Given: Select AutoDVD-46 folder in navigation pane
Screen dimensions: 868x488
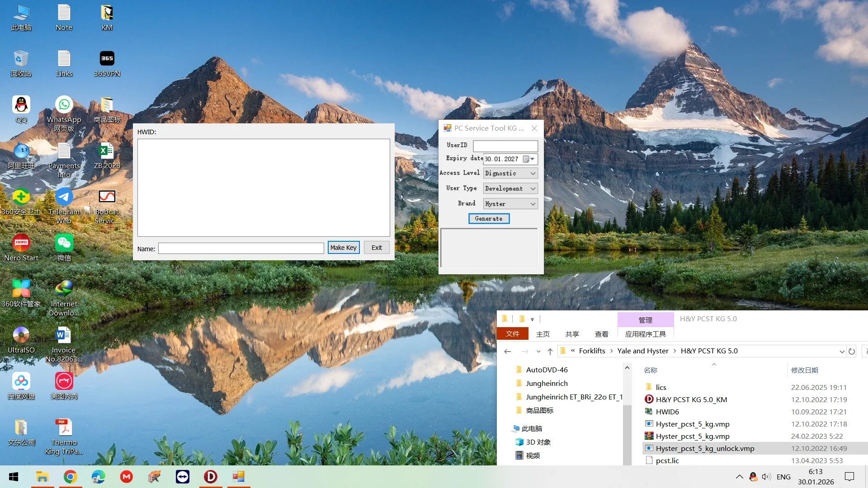Looking at the screenshot, I should pyautogui.click(x=547, y=370).
